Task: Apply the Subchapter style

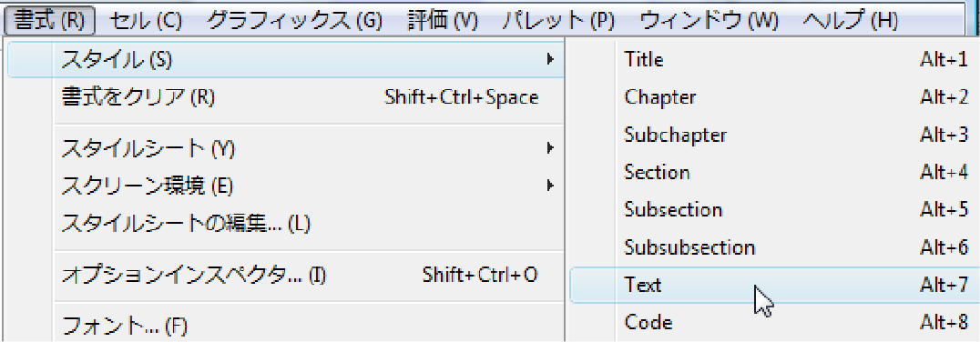Action: (x=774, y=135)
